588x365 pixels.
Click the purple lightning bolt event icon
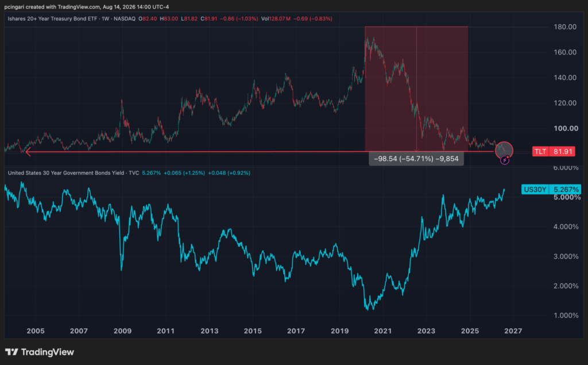505,160
